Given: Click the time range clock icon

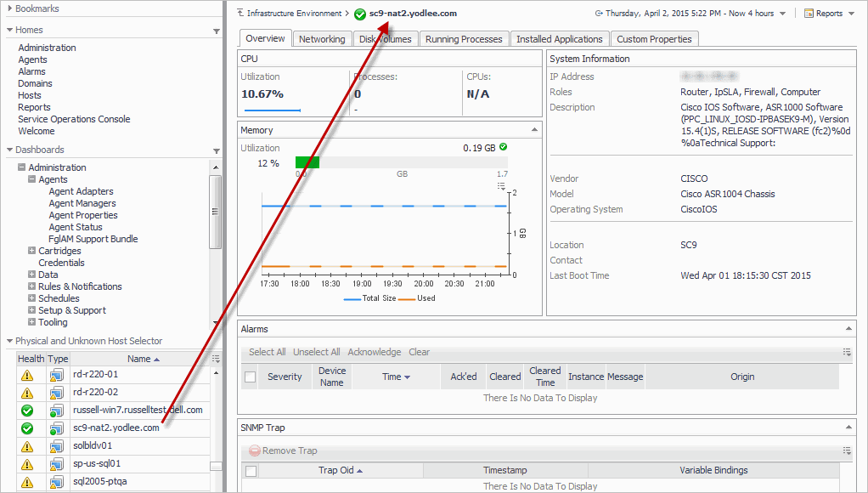Looking at the screenshot, I should coord(599,14).
